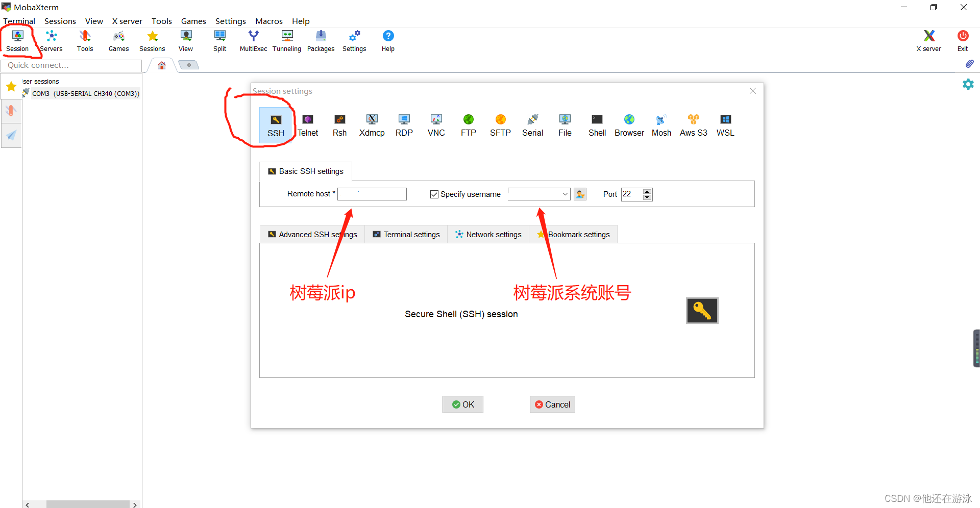
Task: Open the Tools toolbar icon
Action: click(85, 41)
